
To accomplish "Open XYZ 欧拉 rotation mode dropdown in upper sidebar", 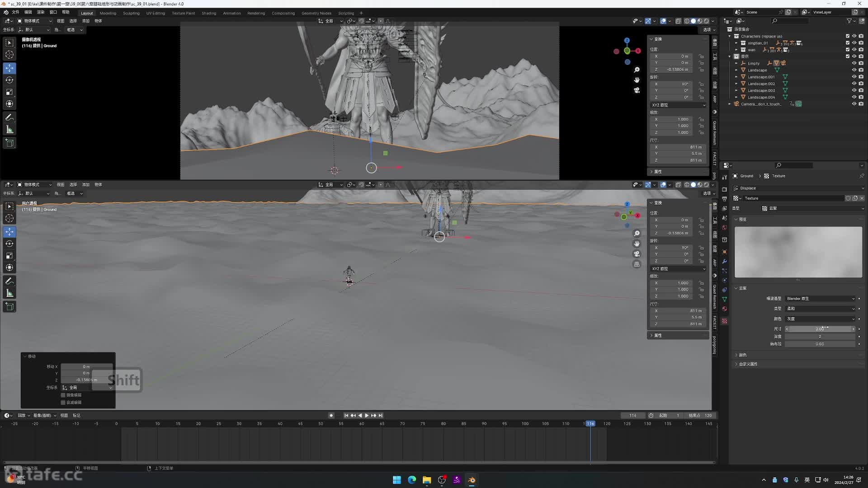I will (x=678, y=105).
